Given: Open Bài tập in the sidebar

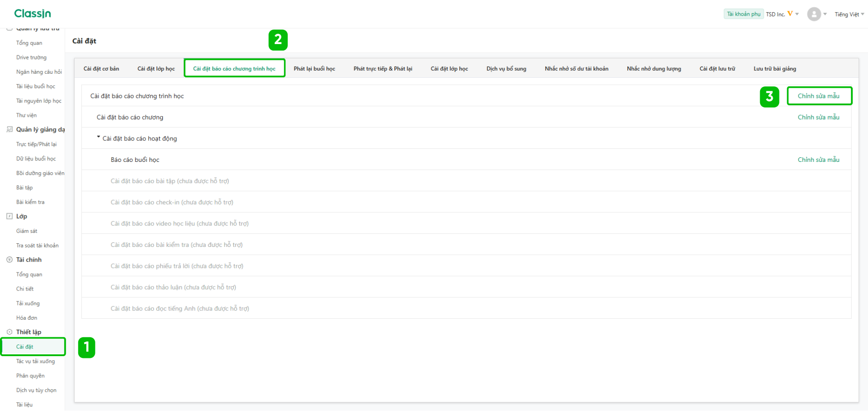Looking at the screenshot, I should [x=24, y=188].
